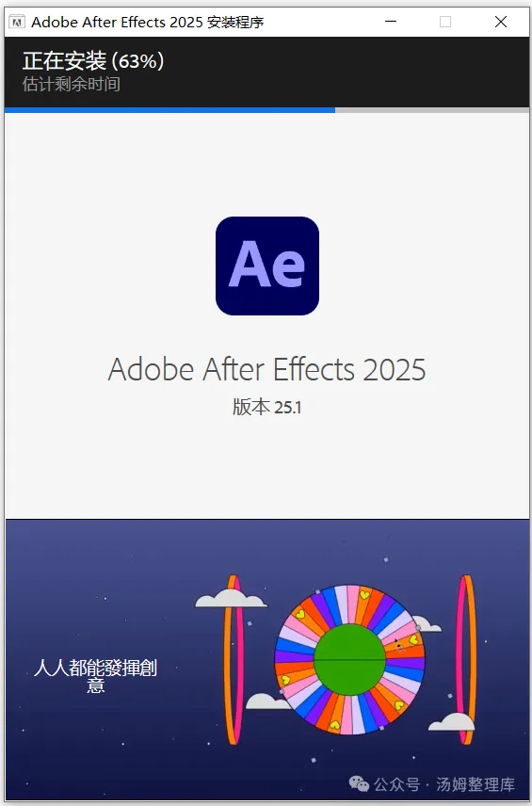Click the disabled maximize button
The image size is (532, 806).
(445, 22)
